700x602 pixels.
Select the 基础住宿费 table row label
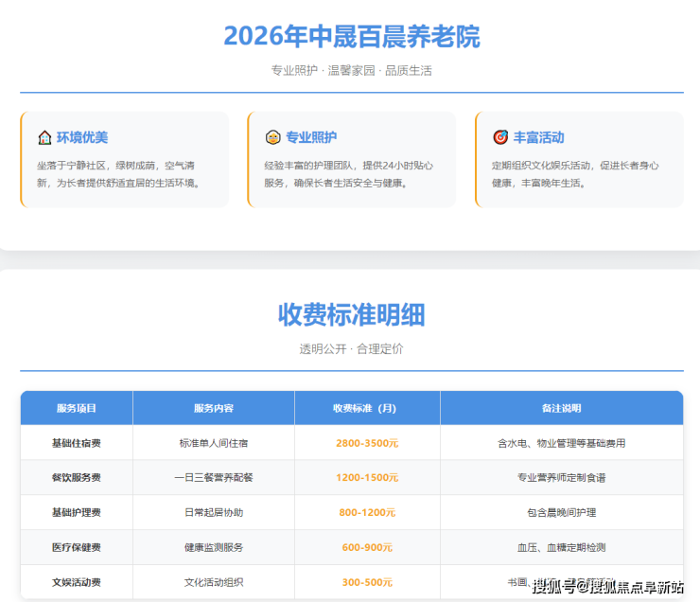(77, 443)
